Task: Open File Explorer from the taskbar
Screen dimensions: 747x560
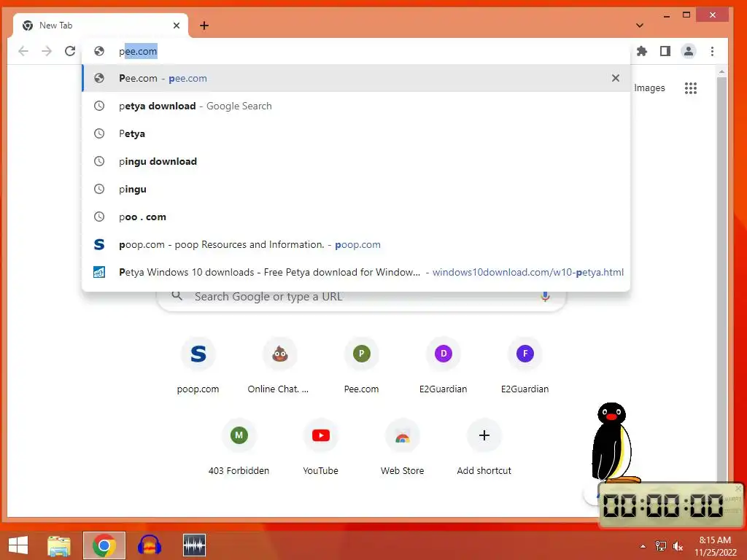Action: (x=59, y=545)
